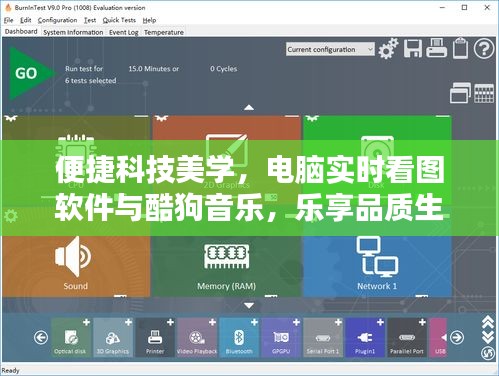Screen dimensions: 499x376
Task: Click the double down chevrons icon
Action: [x=488, y=337]
